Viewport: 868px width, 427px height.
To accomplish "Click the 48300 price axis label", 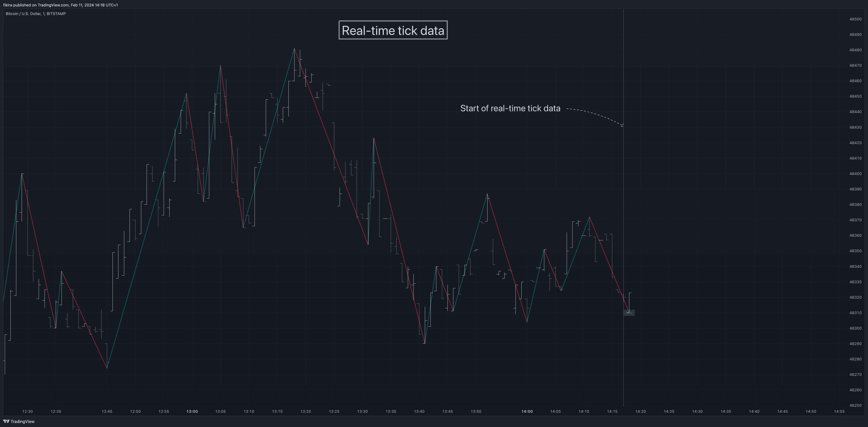I will [856, 328].
